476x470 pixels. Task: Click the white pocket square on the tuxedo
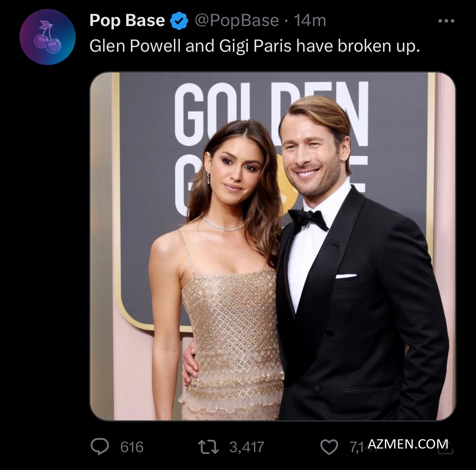(346, 276)
